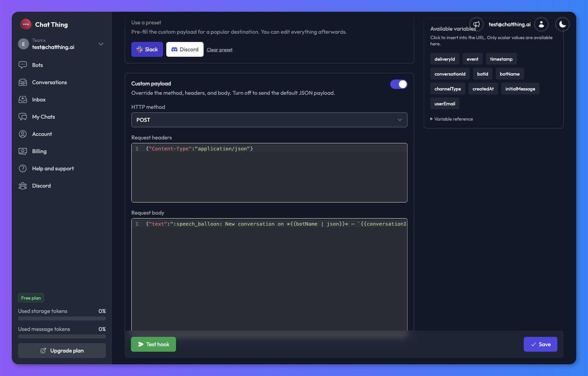Viewport: 588px width, 376px height.
Task: Open Account menu item
Action: [42, 134]
